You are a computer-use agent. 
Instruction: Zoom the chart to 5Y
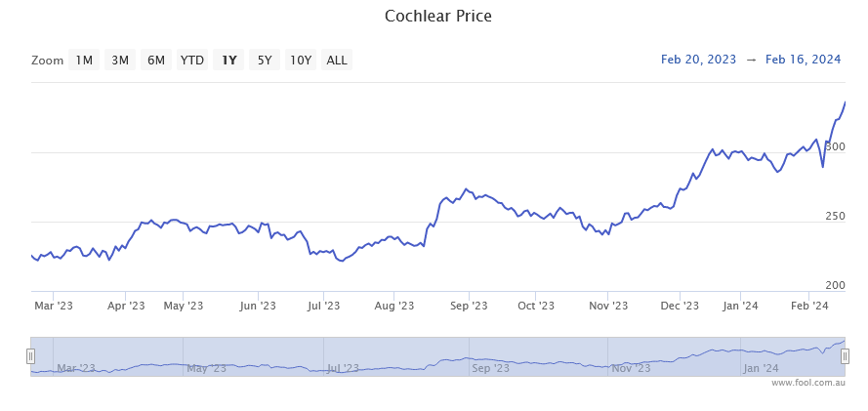tap(265, 61)
